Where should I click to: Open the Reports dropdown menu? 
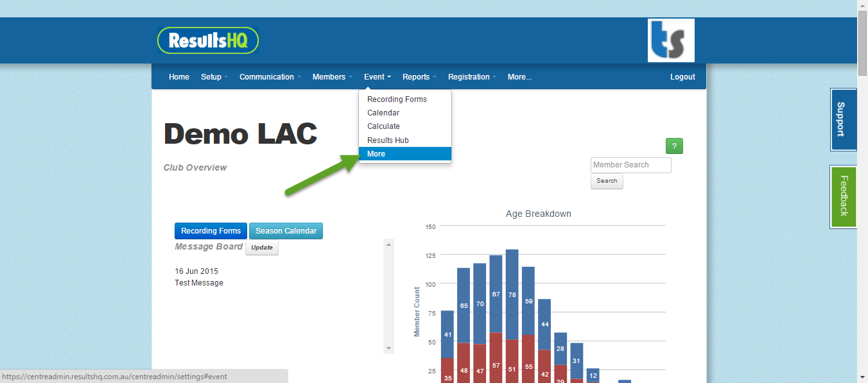point(416,76)
